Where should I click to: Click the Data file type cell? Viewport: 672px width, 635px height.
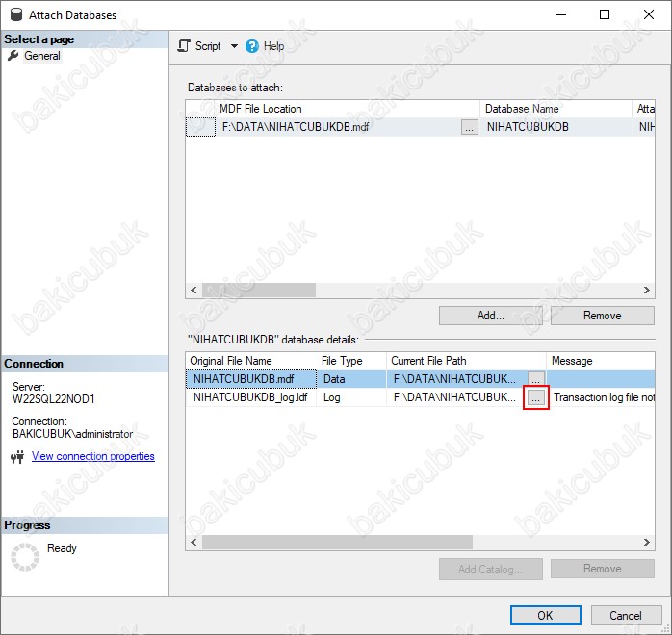pos(351,379)
